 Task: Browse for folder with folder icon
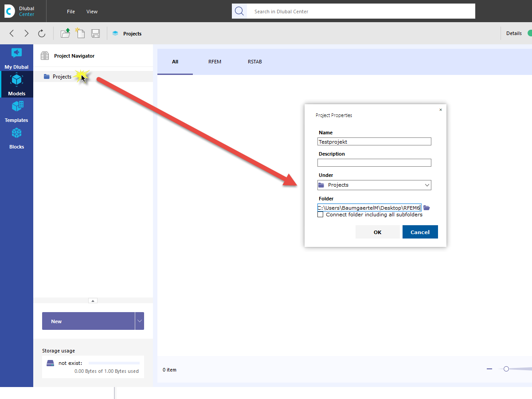click(426, 207)
